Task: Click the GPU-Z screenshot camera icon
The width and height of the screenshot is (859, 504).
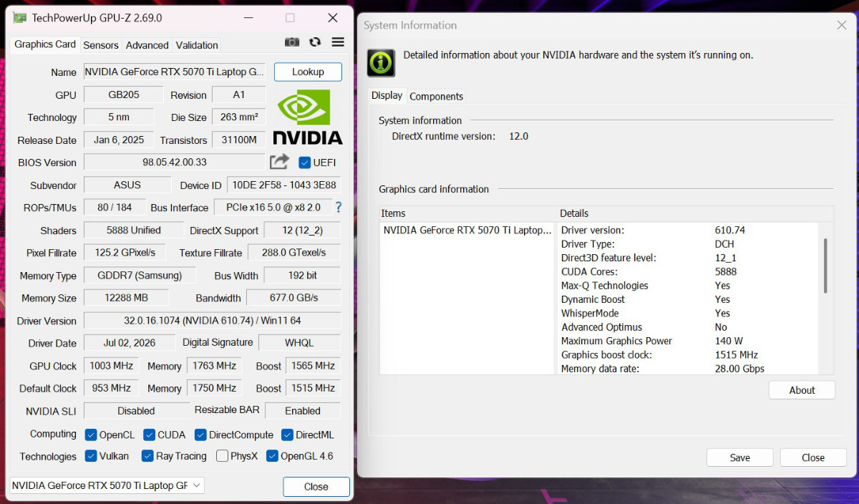Action: pyautogui.click(x=292, y=42)
